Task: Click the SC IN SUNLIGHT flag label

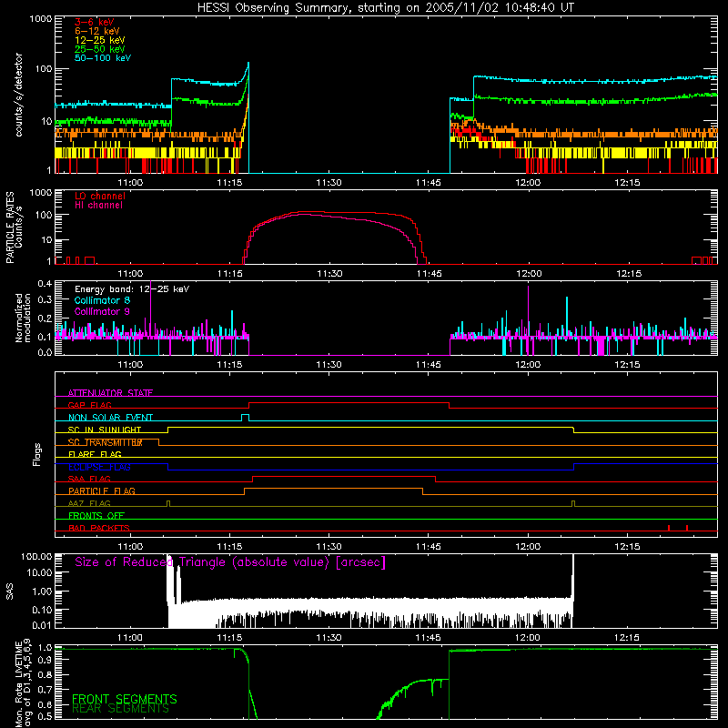Action: click(105, 430)
